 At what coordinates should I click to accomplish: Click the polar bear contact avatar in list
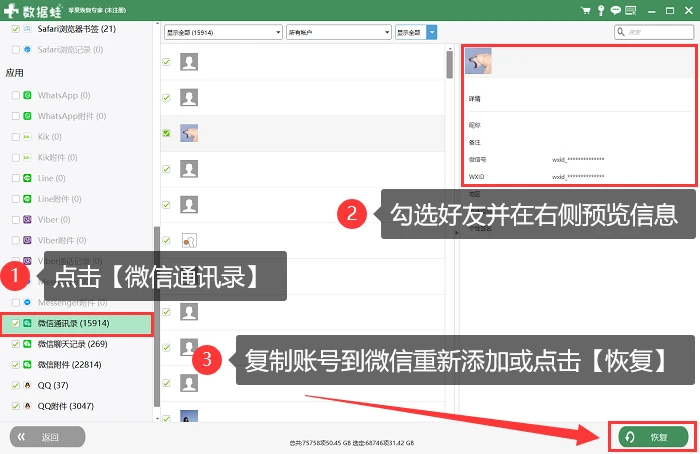pos(189,133)
